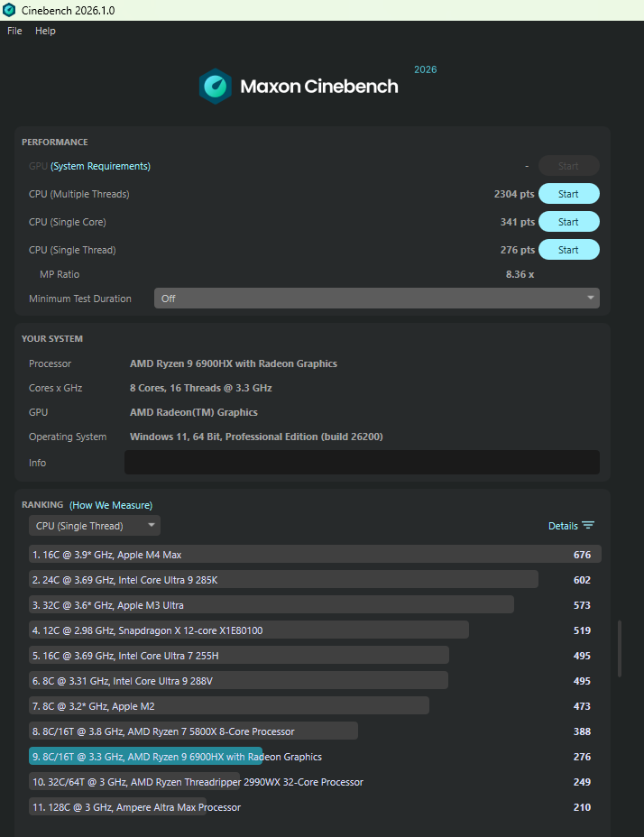Image resolution: width=644 pixels, height=837 pixels.
Task: Start the CPU (Multiple Threads) benchmark
Action: [x=569, y=194]
